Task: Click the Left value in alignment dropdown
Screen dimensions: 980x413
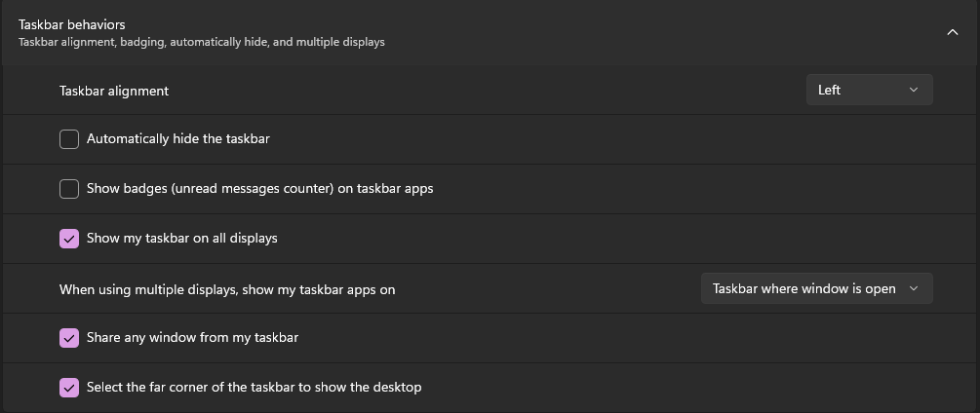Action: (x=830, y=90)
